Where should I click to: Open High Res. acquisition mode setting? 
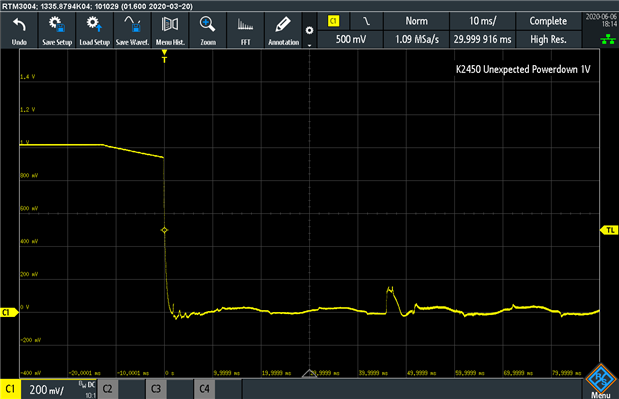(x=548, y=39)
